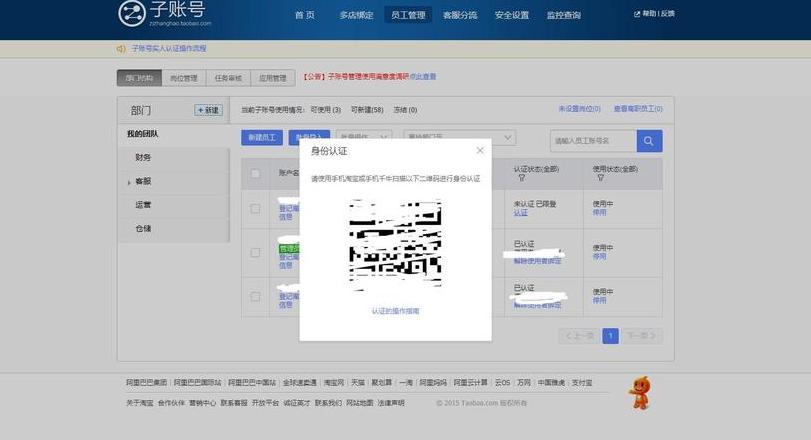The width and height of the screenshot is (811, 440).
Task: Click 未设置岗位(0) link
Action: pos(579,109)
